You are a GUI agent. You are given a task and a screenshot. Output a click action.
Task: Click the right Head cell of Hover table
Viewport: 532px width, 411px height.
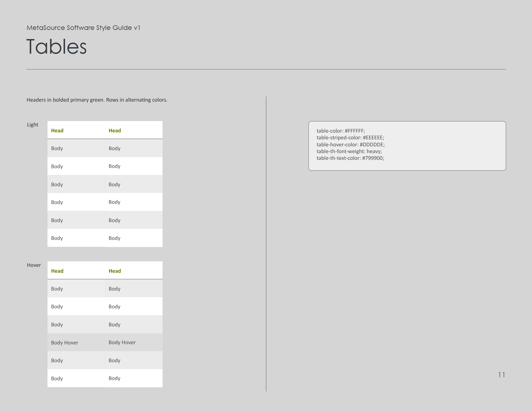point(115,271)
